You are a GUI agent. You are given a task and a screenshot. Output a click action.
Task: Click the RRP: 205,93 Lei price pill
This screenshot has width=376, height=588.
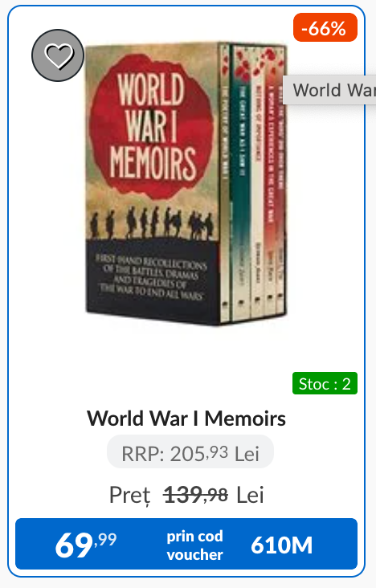(190, 452)
